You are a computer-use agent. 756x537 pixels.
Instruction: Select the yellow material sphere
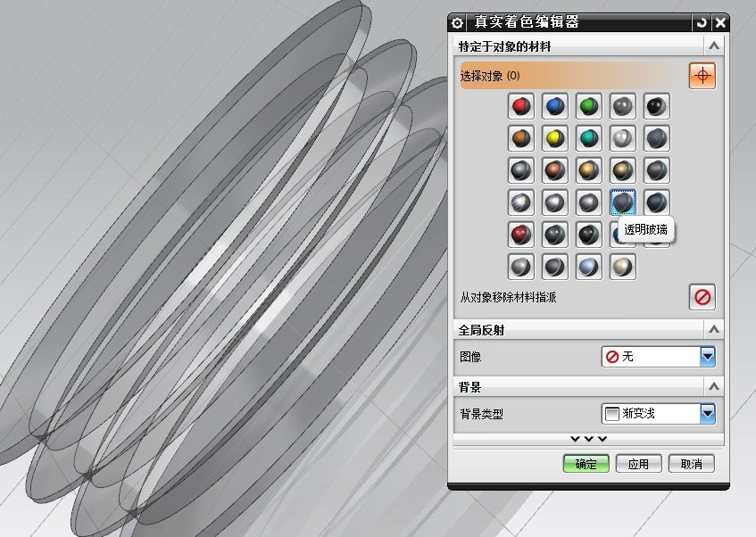554,137
